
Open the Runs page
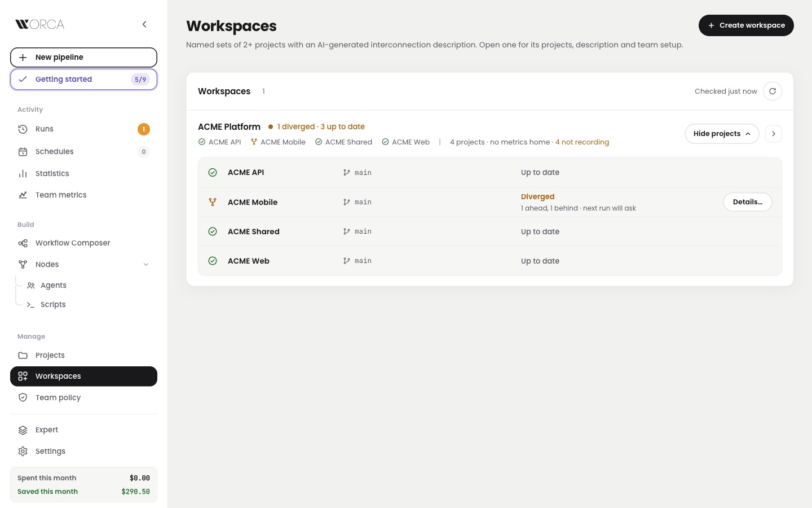click(x=83, y=129)
